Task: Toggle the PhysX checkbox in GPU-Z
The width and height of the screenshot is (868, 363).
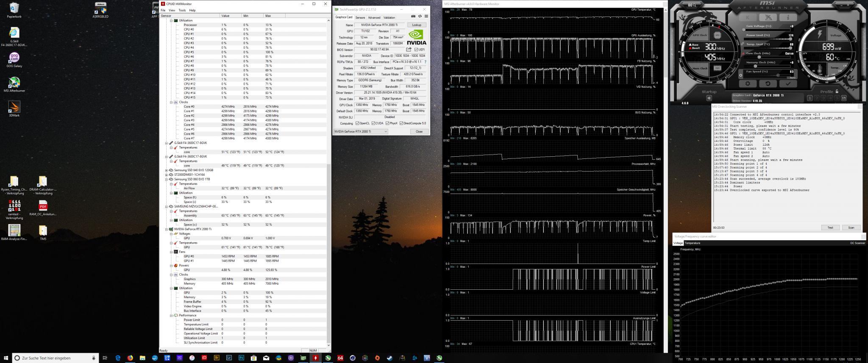Action: (387, 123)
